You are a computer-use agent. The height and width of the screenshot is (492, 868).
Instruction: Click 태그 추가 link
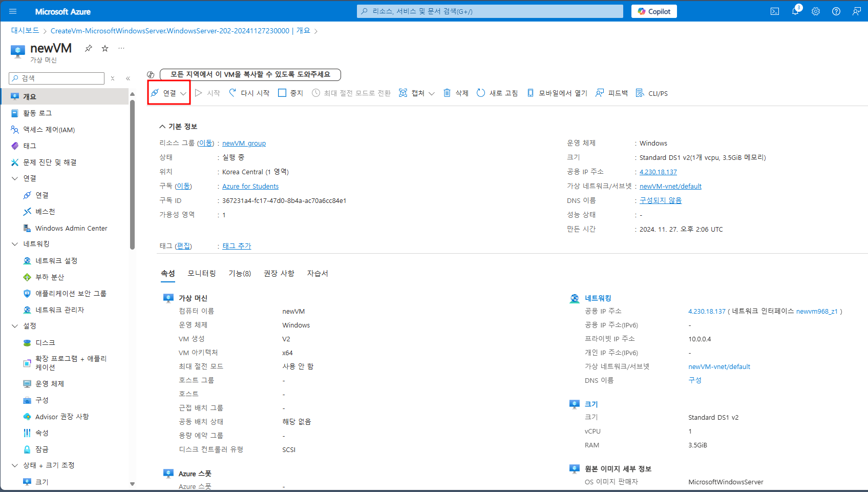[x=237, y=246]
